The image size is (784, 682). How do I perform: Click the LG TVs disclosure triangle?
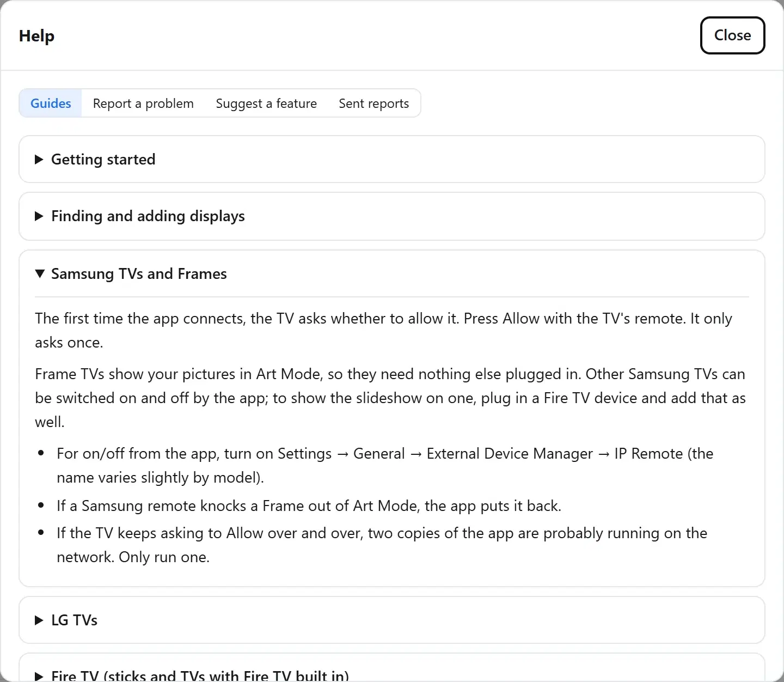click(x=39, y=620)
